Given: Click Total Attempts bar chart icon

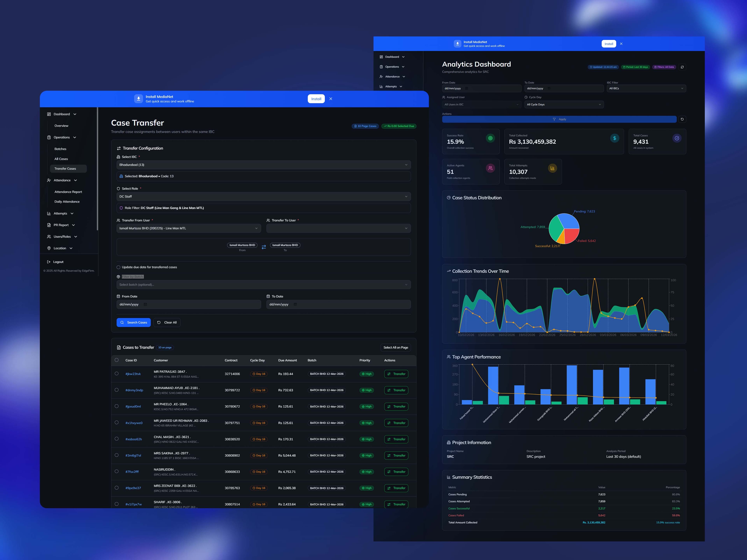Looking at the screenshot, I should tap(552, 168).
